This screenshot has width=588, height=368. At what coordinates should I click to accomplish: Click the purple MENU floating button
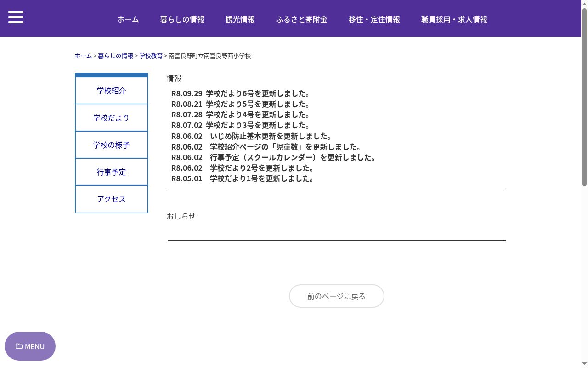30,346
